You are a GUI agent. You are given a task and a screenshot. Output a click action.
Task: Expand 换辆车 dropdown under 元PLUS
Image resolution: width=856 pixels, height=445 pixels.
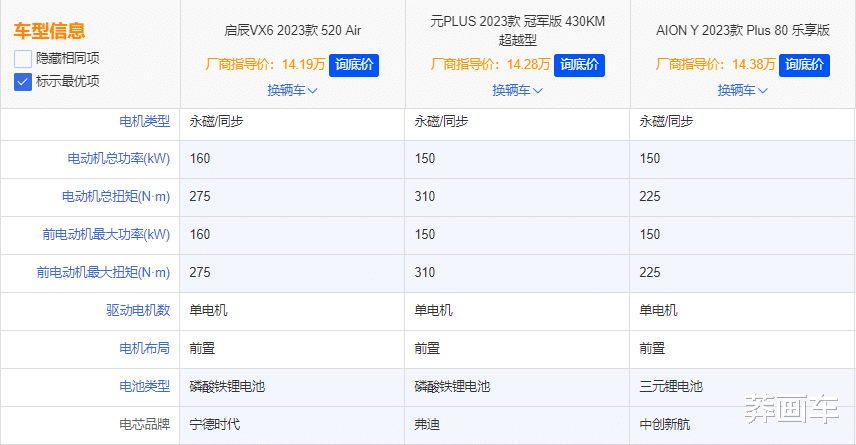click(x=517, y=90)
